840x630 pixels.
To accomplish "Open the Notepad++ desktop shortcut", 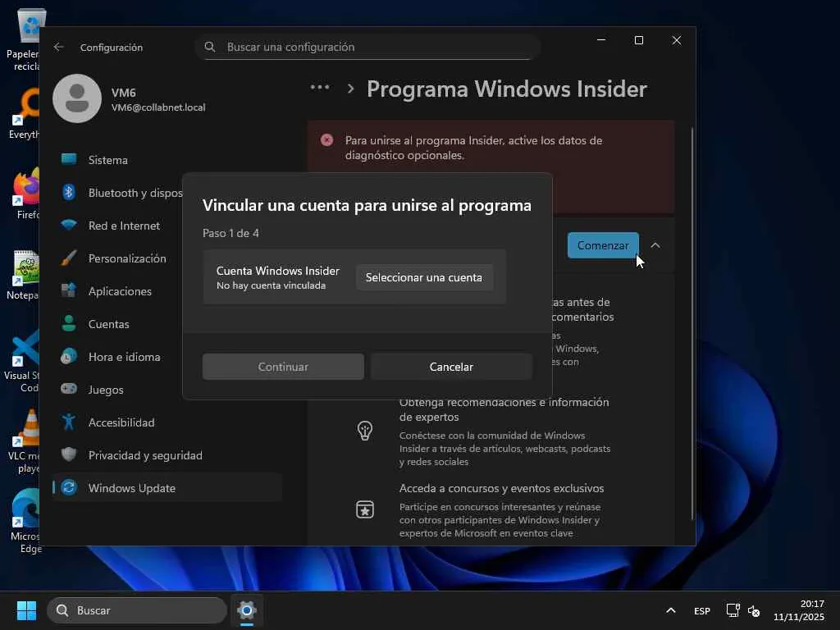I will pyautogui.click(x=24, y=274).
